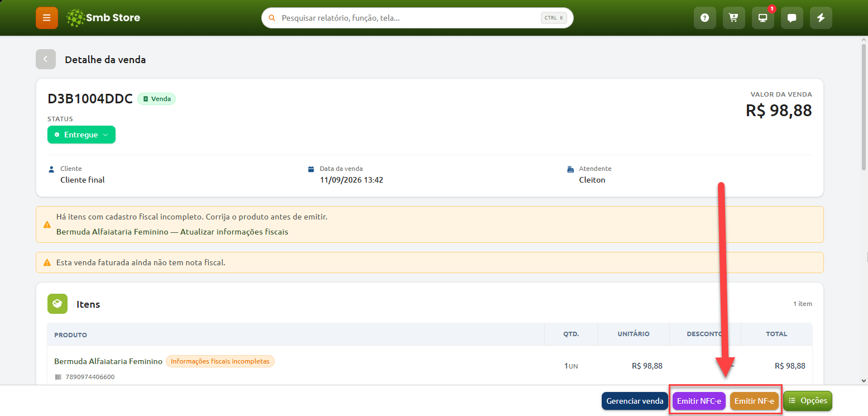
Task: Open the help question mark icon
Action: (705, 18)
